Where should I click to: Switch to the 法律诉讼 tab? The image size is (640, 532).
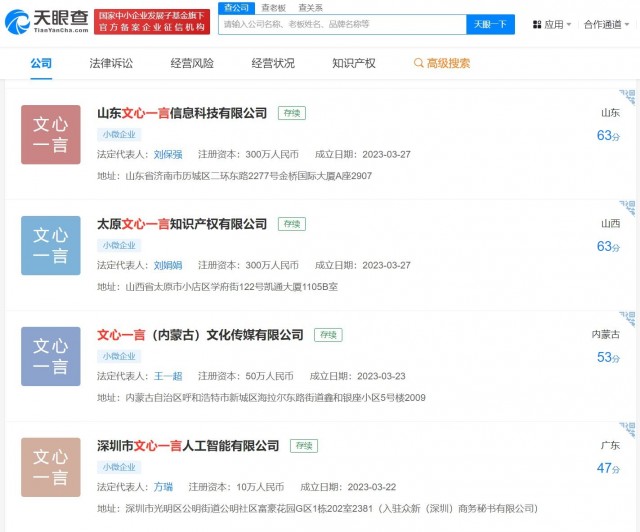(111, 63)
